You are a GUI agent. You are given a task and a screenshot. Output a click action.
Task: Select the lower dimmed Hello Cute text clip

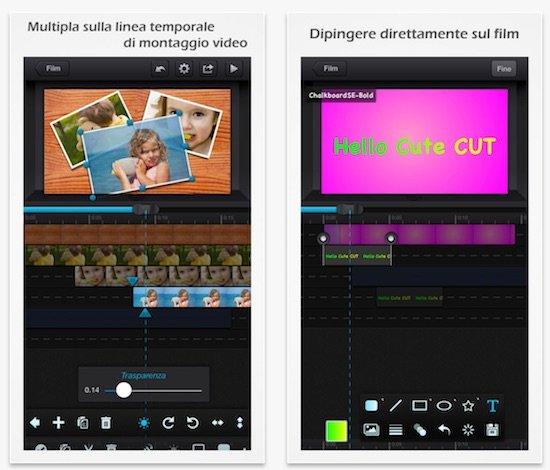409,298
